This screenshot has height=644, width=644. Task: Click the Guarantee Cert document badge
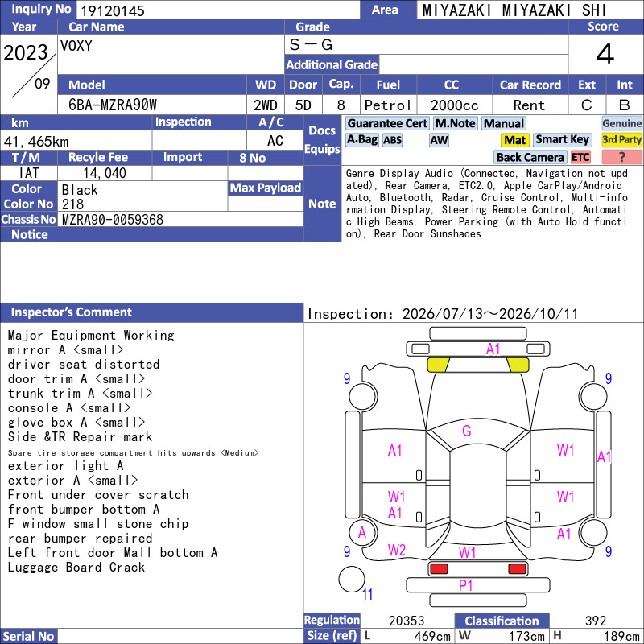click(387, 123)
